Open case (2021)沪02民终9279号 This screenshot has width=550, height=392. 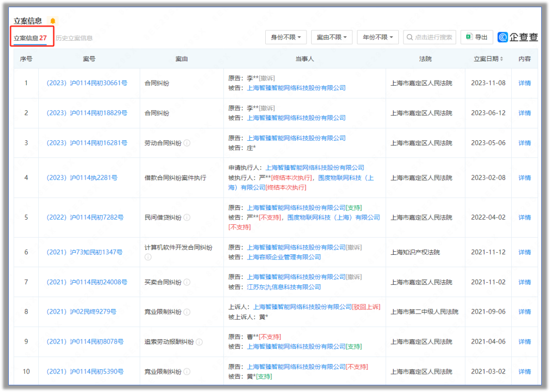[82, 312]
